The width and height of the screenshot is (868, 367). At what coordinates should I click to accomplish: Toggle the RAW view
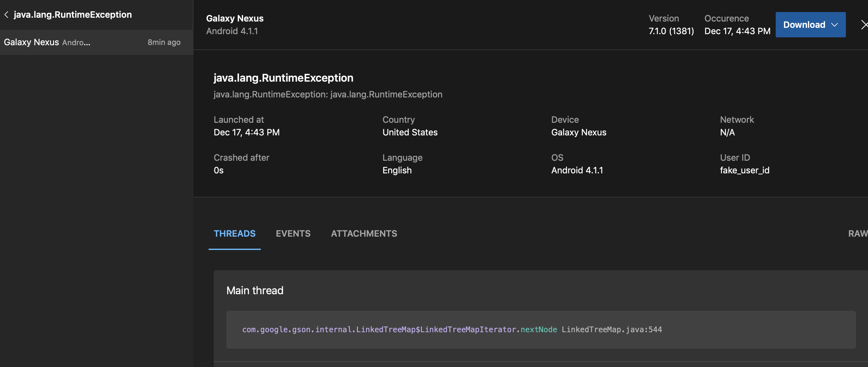point(857,233)
